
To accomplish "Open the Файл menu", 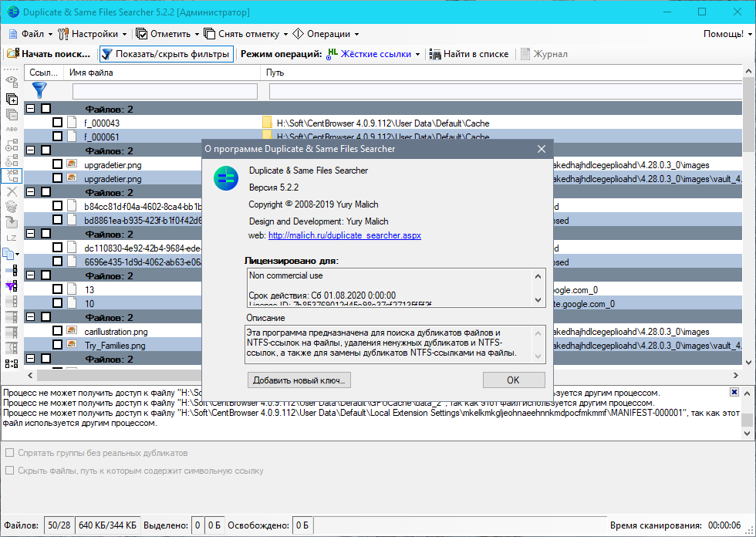I will click(30, 34).
